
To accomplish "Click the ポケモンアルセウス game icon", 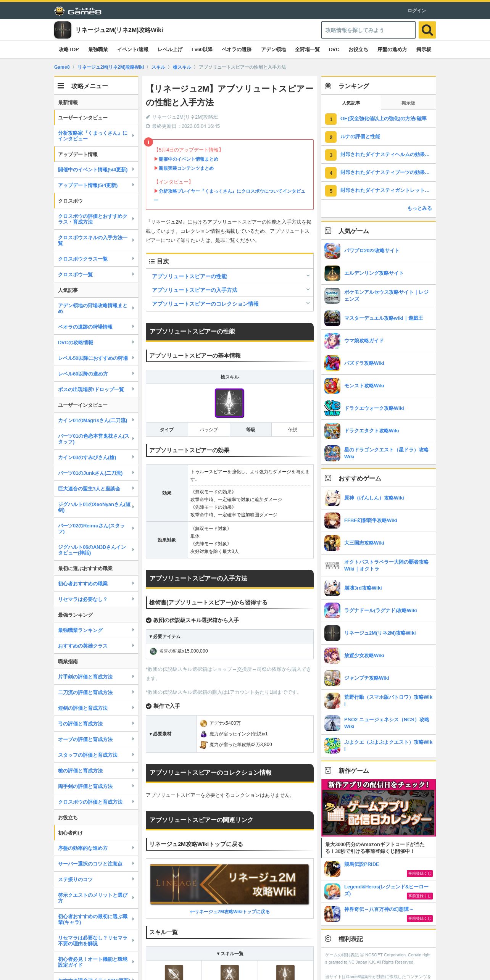I will [332, 296].
